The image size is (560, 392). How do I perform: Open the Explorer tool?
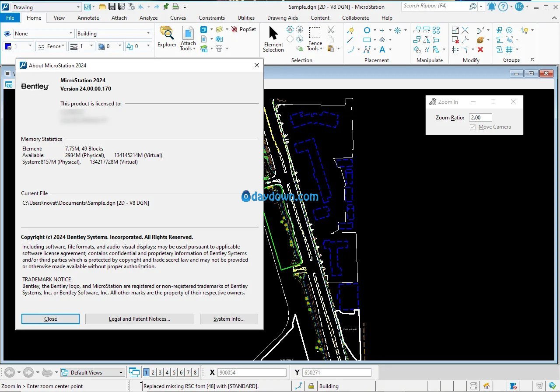click(167, 37)
